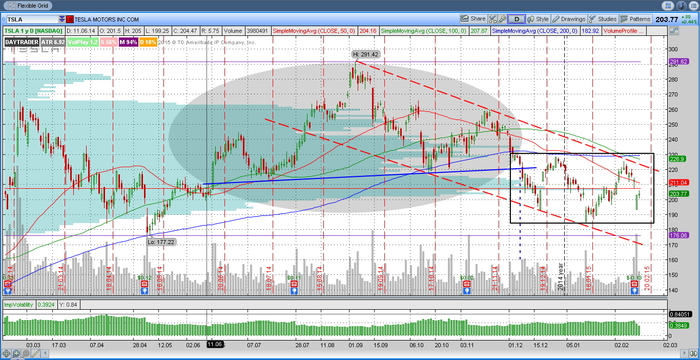Open the Drawings menu

(569, 19)
